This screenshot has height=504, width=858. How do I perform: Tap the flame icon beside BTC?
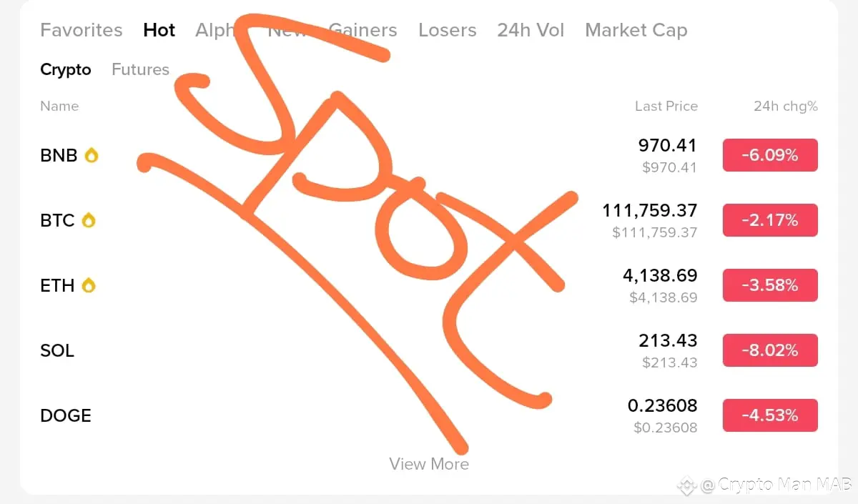[x=88, y=220]
